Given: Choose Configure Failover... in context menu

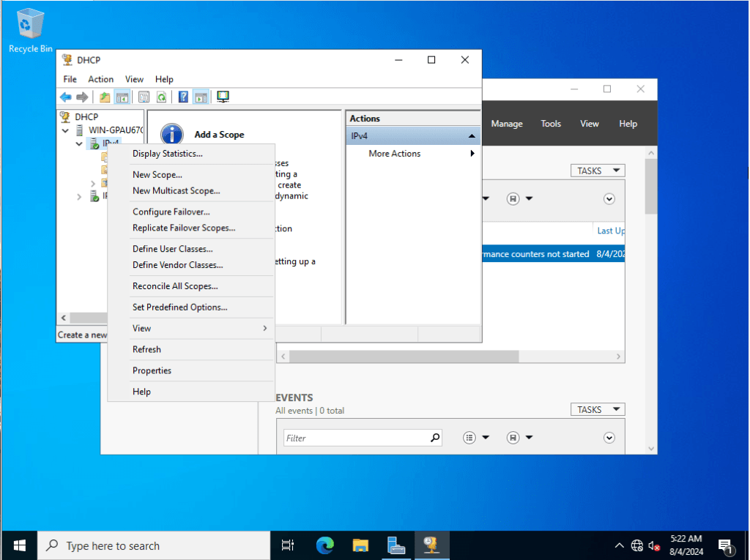Looking at the screenshot, I should [171, 212].
